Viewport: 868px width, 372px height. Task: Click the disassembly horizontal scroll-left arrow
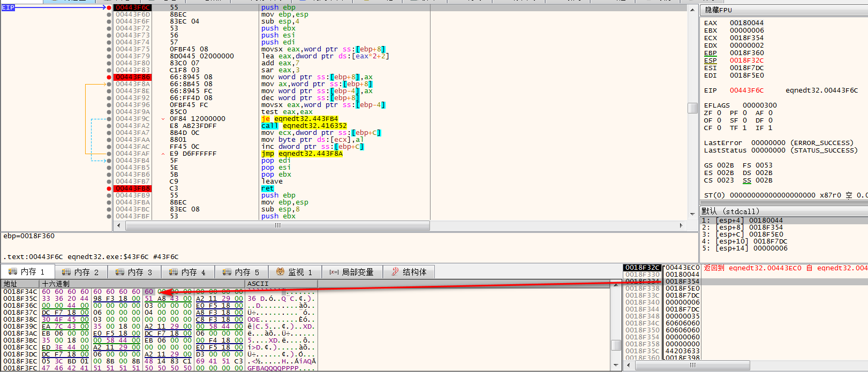point(119,225)
